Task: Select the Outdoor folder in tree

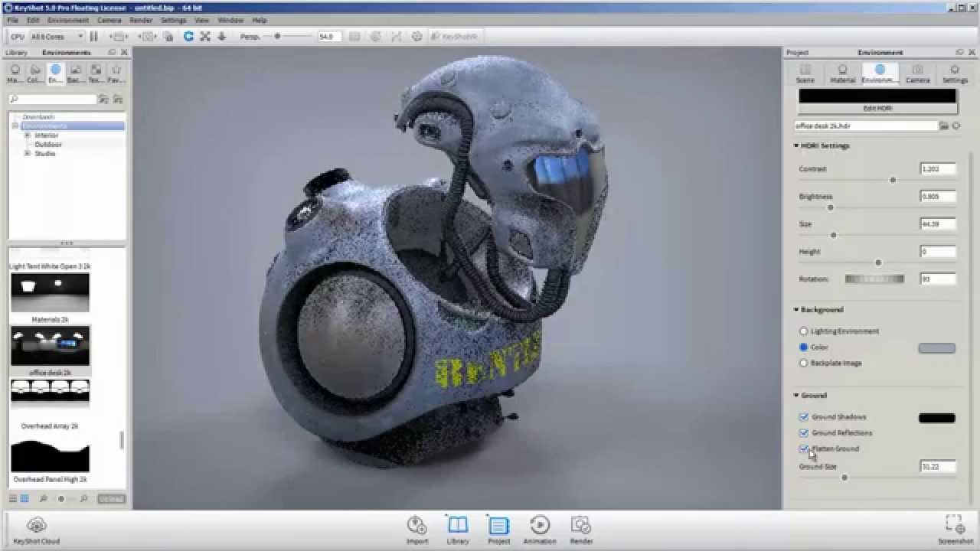Action: coord(48,145)
